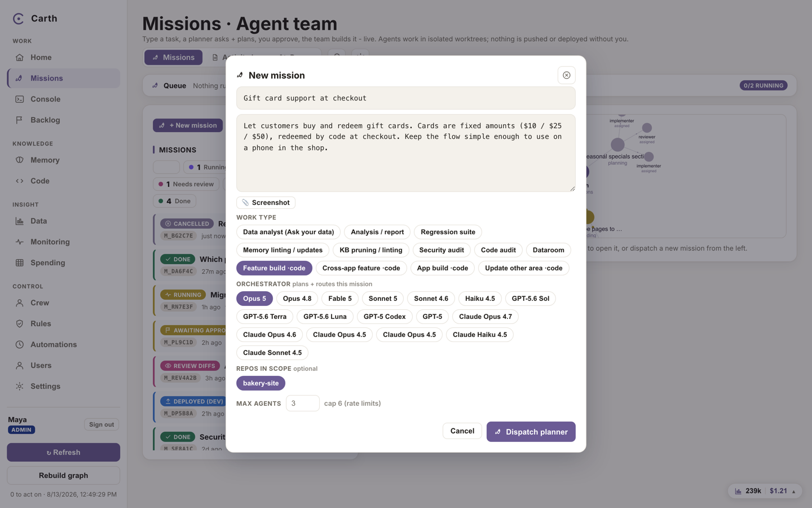
Task: Choose the Dataroom work type
Action: pos(548,250)
